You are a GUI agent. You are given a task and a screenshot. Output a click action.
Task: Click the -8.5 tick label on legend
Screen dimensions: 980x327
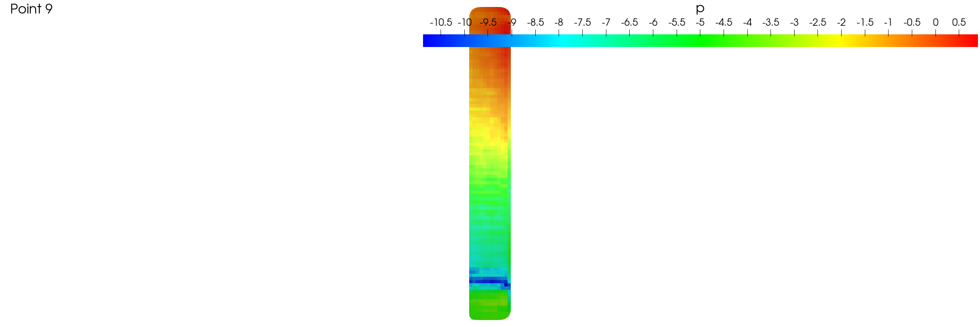535,22
